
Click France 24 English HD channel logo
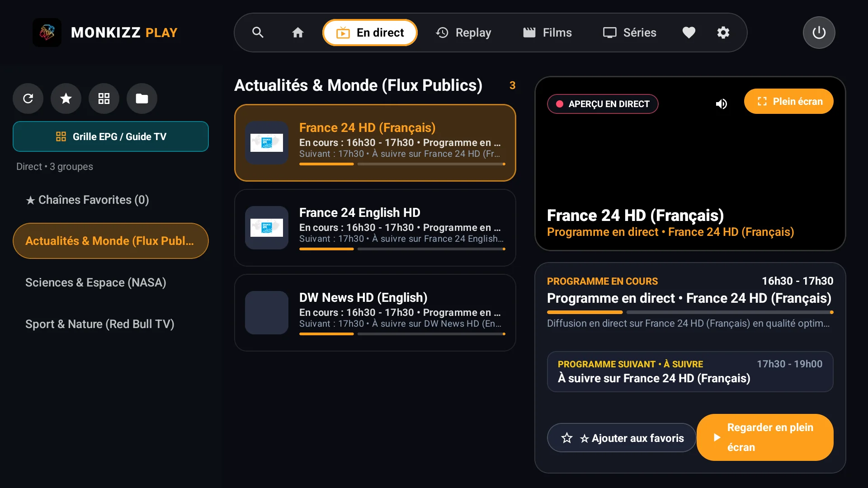[x=267, y=228]
